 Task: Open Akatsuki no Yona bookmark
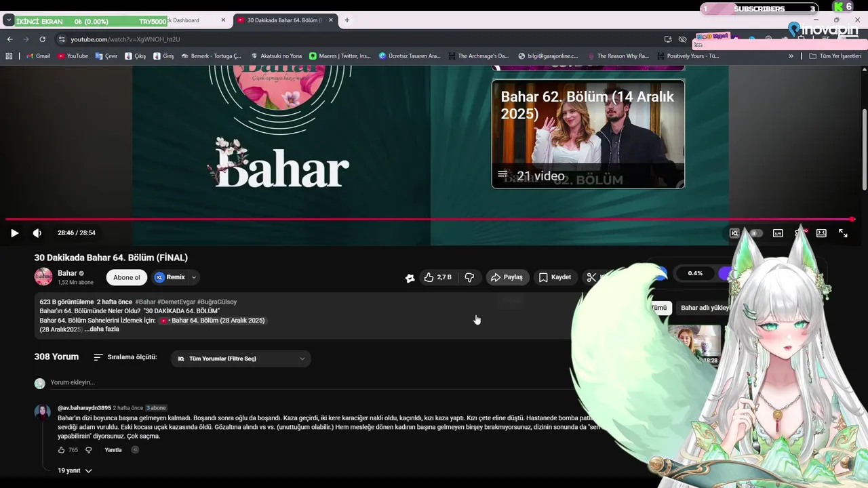[x=277, y=56]
